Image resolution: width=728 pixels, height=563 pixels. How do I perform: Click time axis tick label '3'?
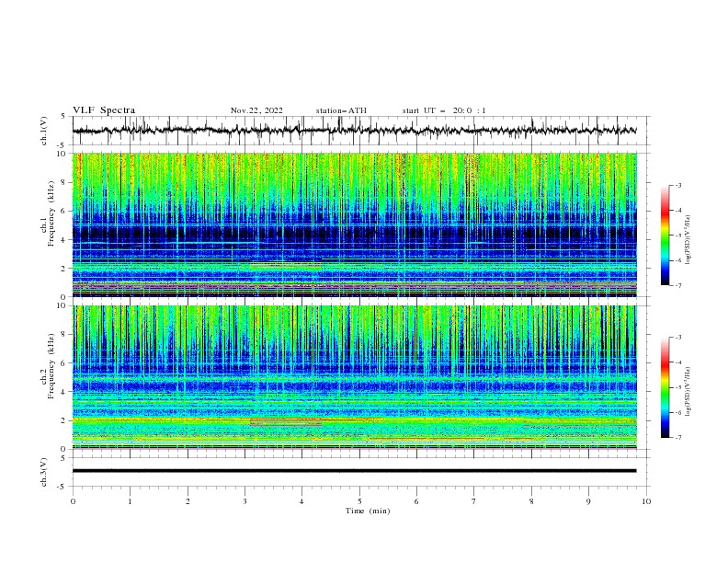[x=245, y=501]
